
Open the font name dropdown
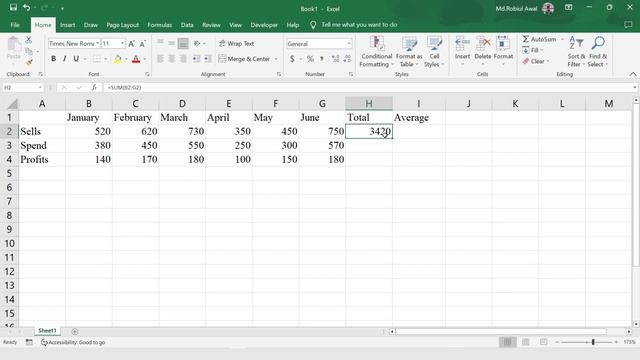tap(98, 43)
